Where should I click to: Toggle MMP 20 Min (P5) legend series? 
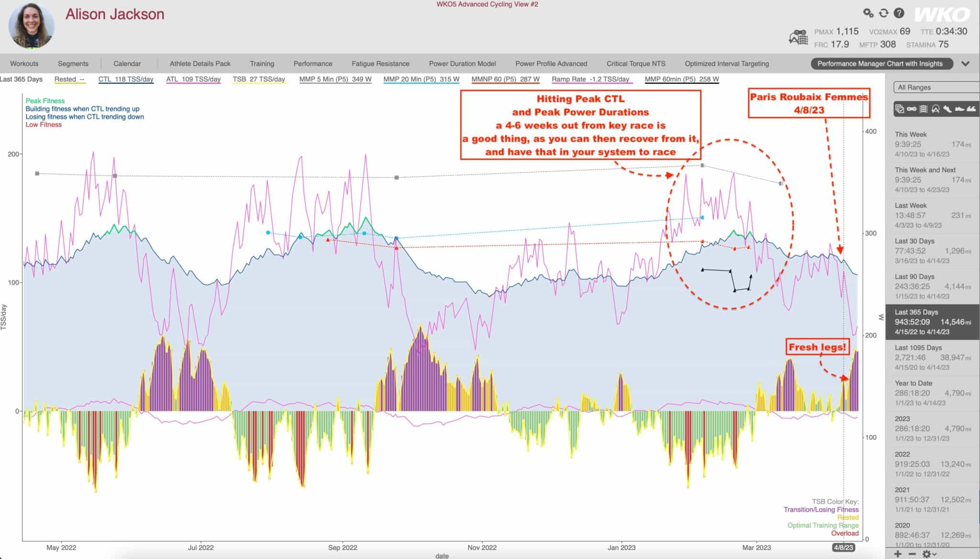tap(421, 79)
